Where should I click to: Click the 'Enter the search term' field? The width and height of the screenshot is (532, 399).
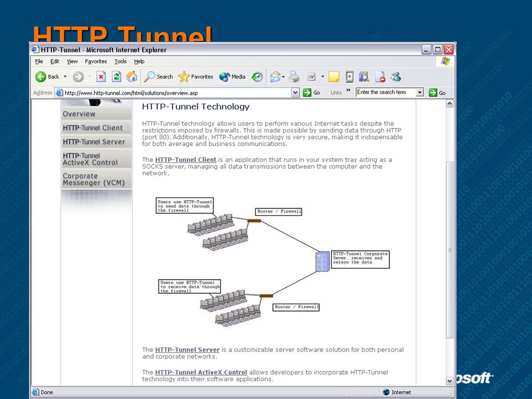coord(386,93)
